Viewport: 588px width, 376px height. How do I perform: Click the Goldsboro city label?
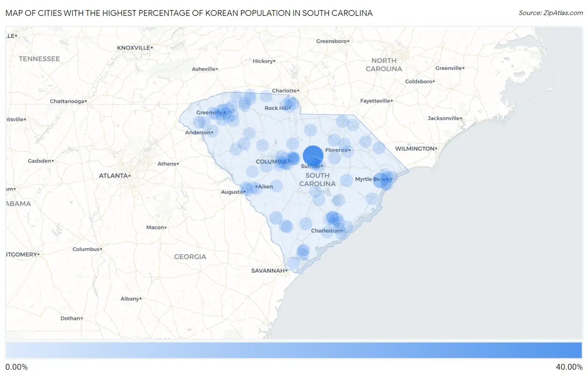pos(419,82)
